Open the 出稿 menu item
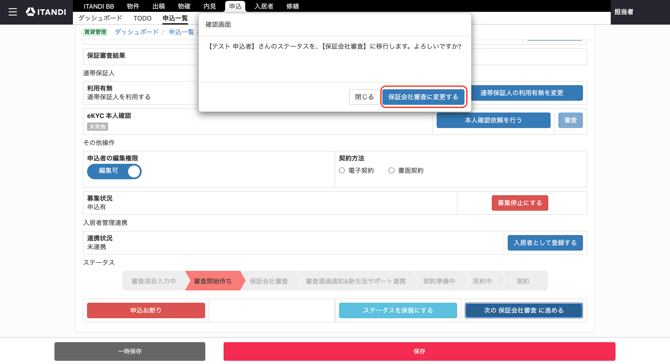The image size is (670, 364). click(159, 6)
